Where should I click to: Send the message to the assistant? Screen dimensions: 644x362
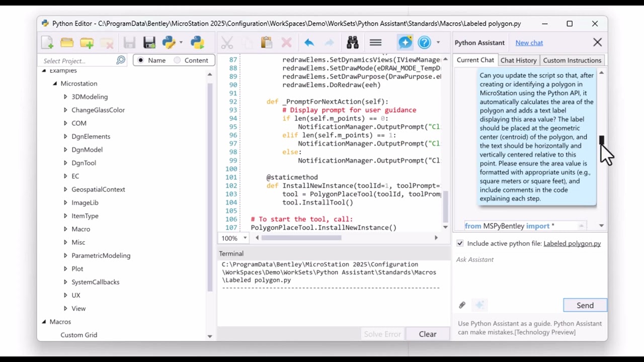[585, 305]
